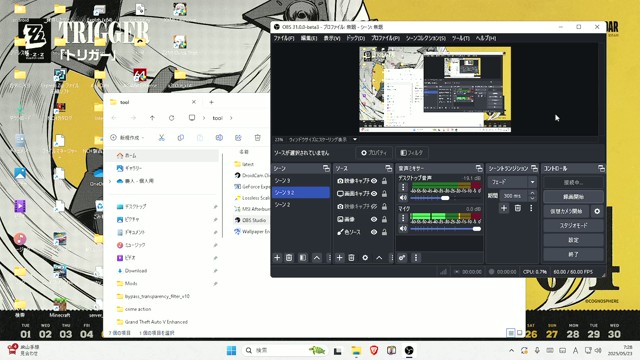Open the ドック(D) menu
Screen dimensions: 640x360
[x=356, y=38]
